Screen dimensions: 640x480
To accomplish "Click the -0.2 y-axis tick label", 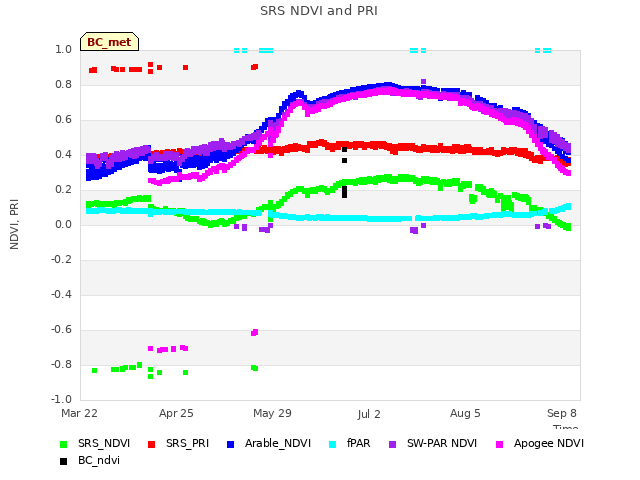I will tap(61, 260).
